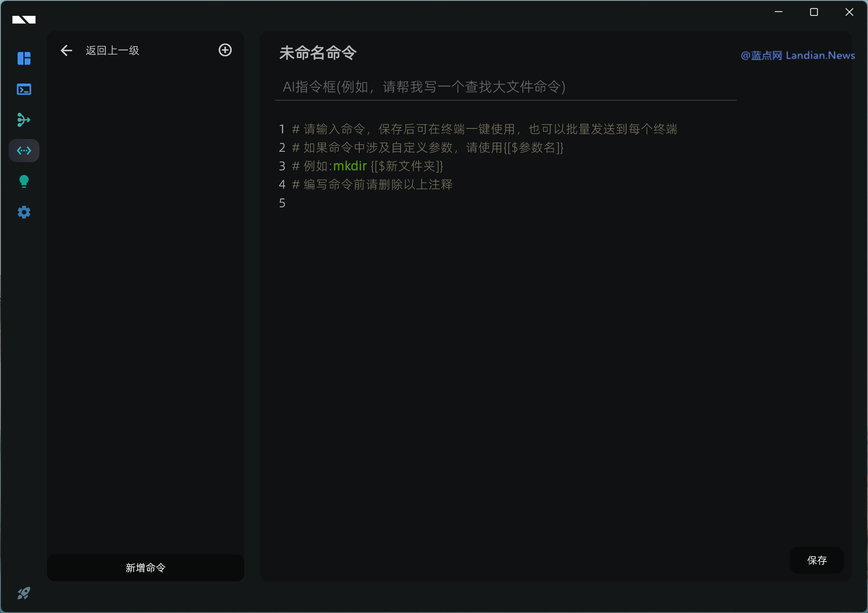This screenshot has height=613, width=868.
Task: Open the terminal icon in sidebar
Action: coord(24,89)
